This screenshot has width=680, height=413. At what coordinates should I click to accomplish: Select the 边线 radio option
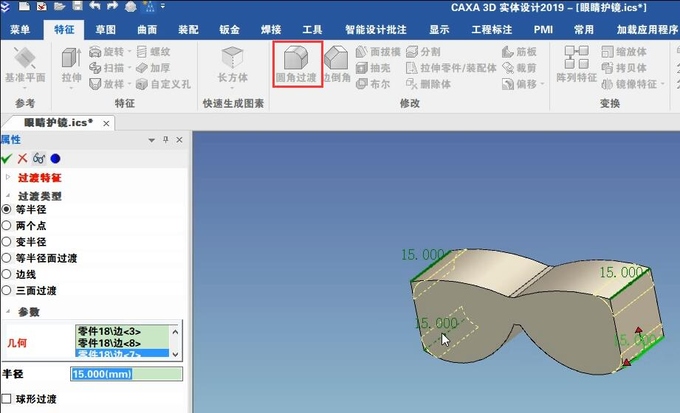(7, 274)
